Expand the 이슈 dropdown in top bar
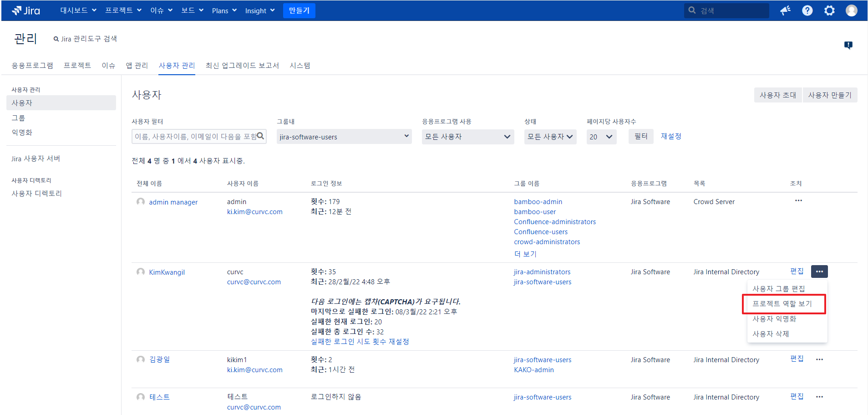Screen dimensions: 868x415 pyautogui.click(x=161, y=10)
